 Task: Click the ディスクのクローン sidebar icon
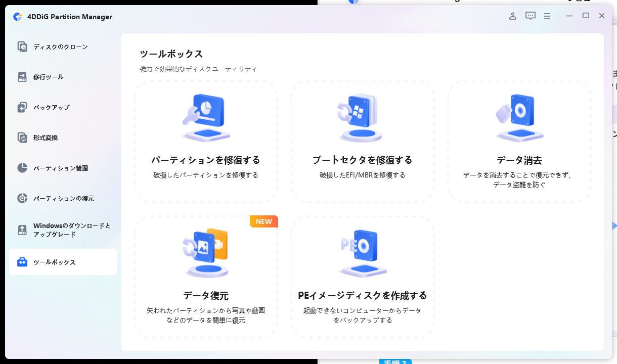[x=22, y=47]
